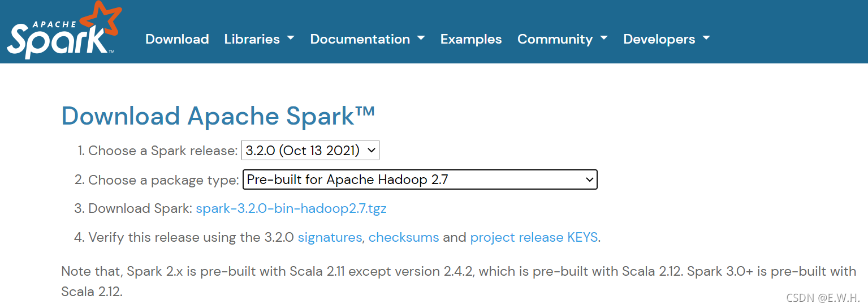Open the Examples page

point(471,39)
